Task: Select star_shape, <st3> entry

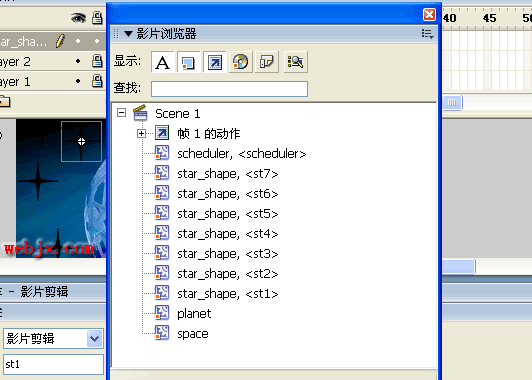Action: click(228, 254)
